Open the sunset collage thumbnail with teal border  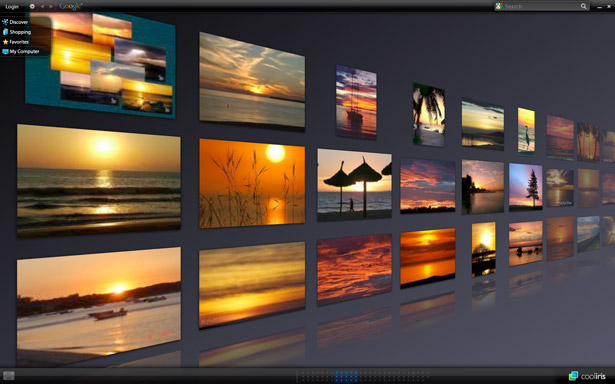tap(100, 64)
